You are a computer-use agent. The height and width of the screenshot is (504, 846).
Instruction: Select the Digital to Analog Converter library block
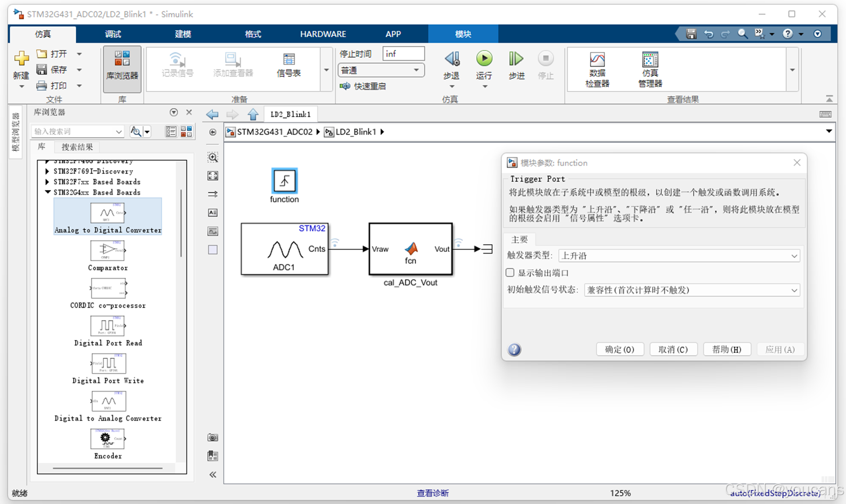[x=108, y=406]
